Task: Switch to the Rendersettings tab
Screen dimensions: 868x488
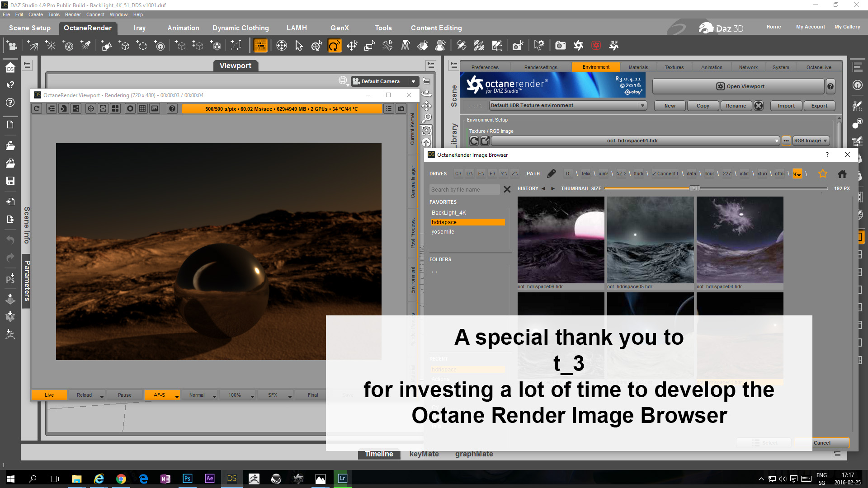Action: coord(541,67)
